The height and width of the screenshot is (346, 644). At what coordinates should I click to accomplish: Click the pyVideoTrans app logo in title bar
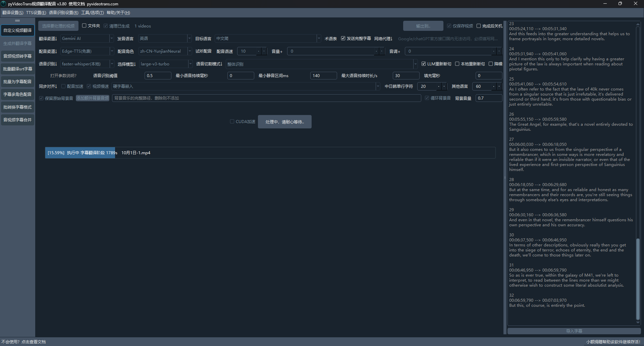4,4
